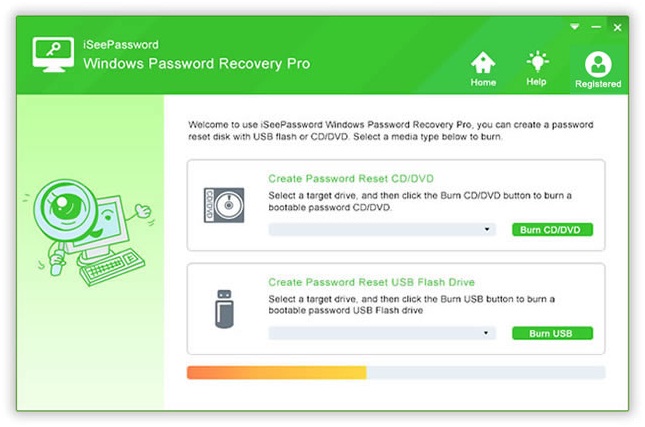
Task: Click the magnifying glass mascot illustration
Action: [88, 232]
